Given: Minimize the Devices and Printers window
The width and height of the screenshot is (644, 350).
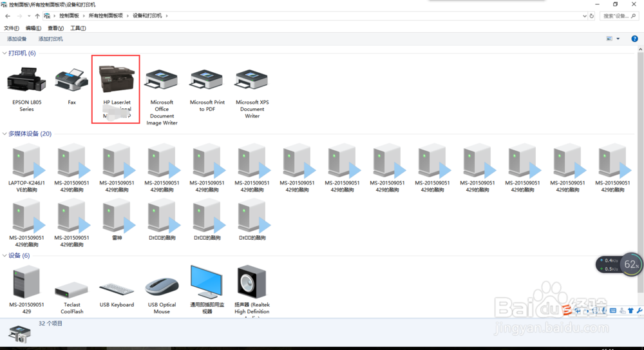Looking at the screenshot, I should point(597,4).
